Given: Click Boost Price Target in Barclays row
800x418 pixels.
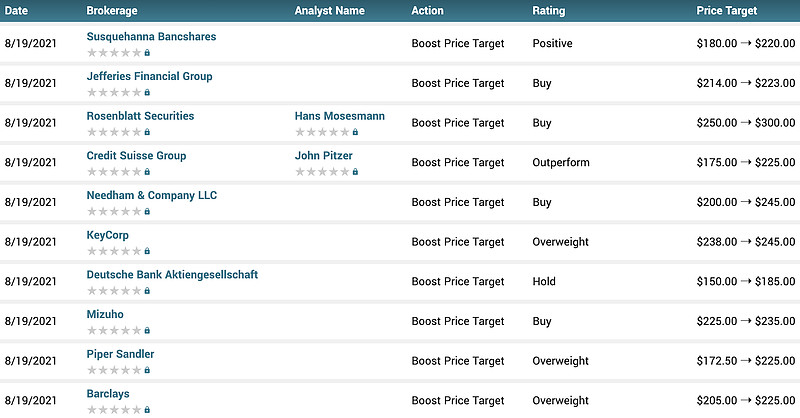Looking at the screenshot, I should point(458,401).
